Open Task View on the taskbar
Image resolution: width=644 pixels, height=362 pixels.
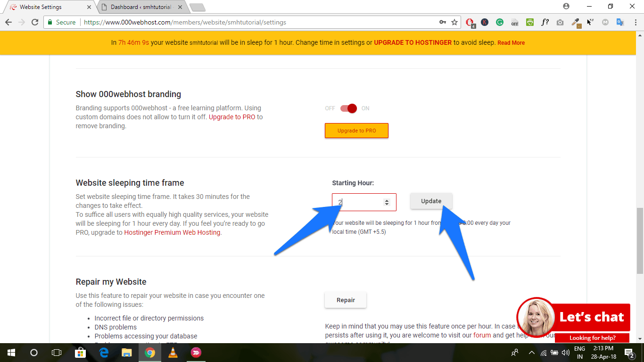pos(57,352)
